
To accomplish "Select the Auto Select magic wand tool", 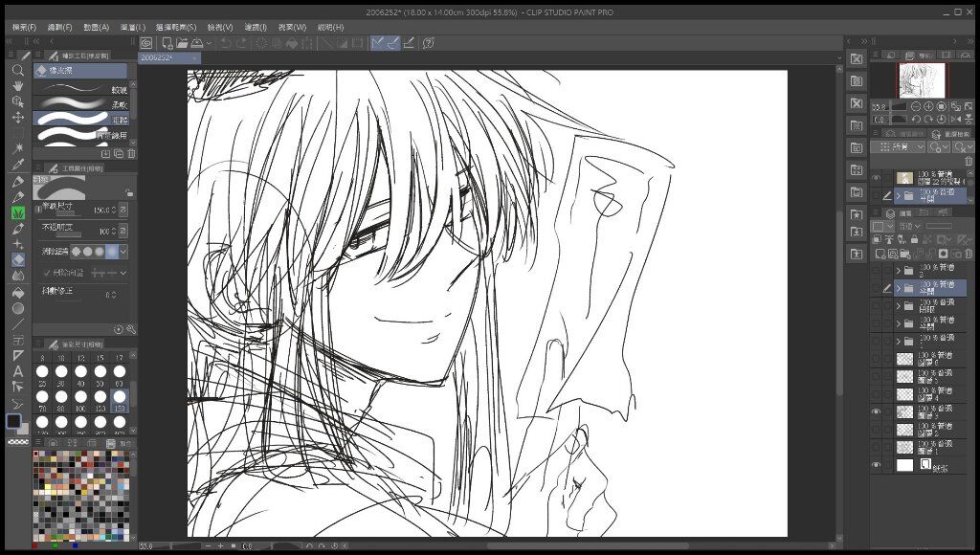I will [x=18, y=147].
